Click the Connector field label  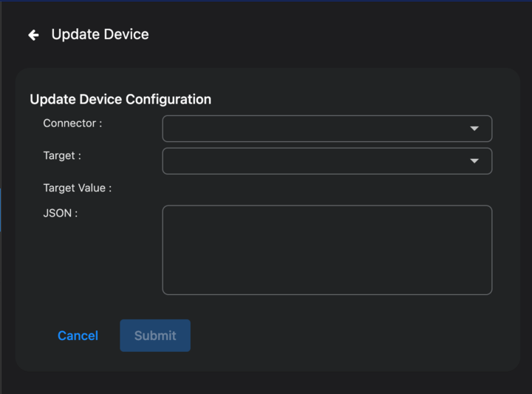[72, 123]
